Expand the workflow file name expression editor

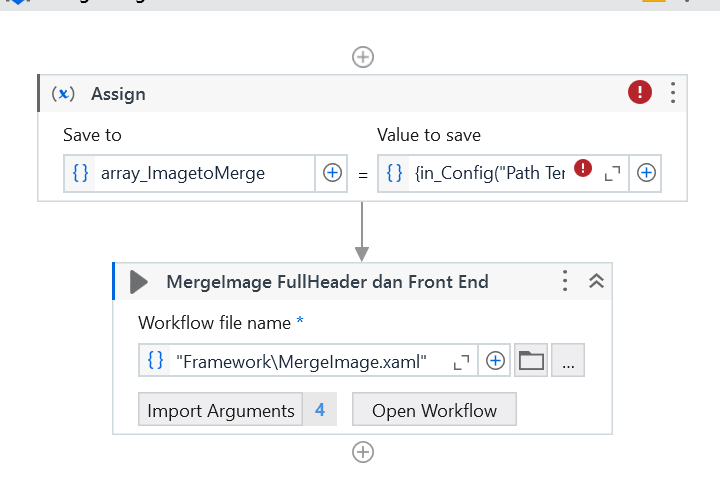coord(461,362)
